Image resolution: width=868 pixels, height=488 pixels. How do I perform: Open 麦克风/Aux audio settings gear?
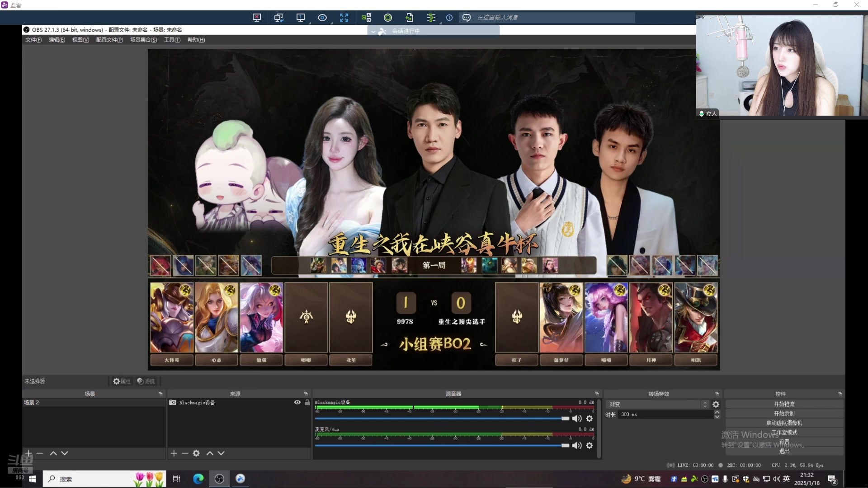pos(590,446)
